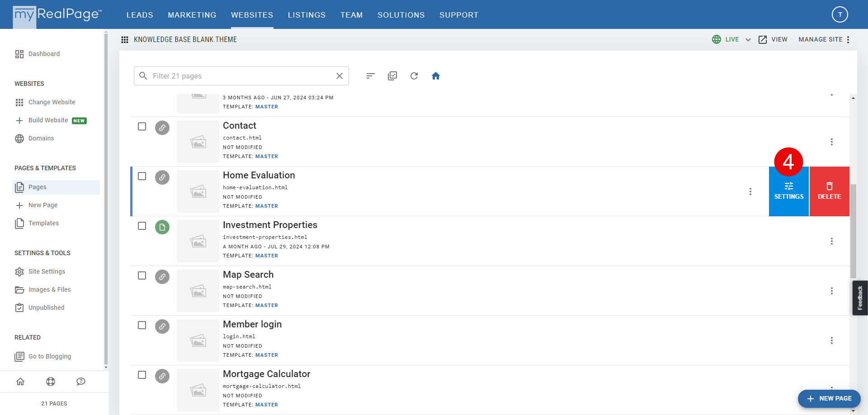Open Member login row three-dot menu

point(832,340)
